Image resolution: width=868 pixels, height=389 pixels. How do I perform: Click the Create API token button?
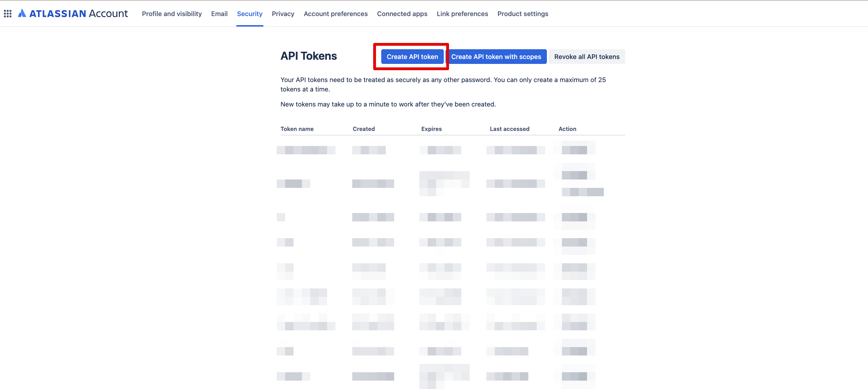pyautogui.click(x=412, y=57)
